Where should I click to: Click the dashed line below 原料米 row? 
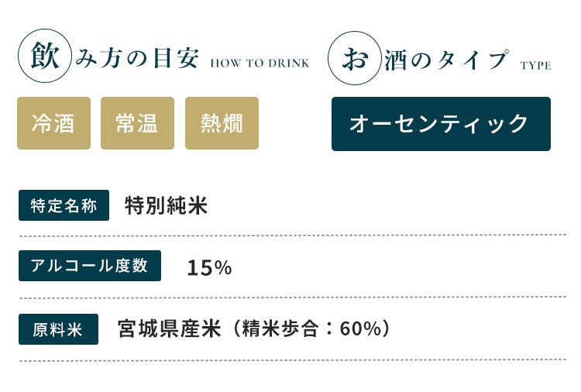pos(293,360)
